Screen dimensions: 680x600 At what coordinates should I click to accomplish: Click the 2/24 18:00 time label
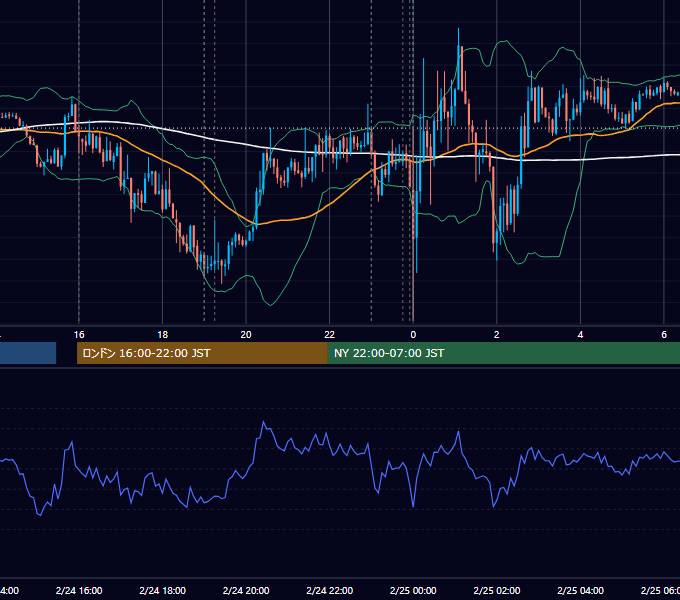[x=163, y=590]
